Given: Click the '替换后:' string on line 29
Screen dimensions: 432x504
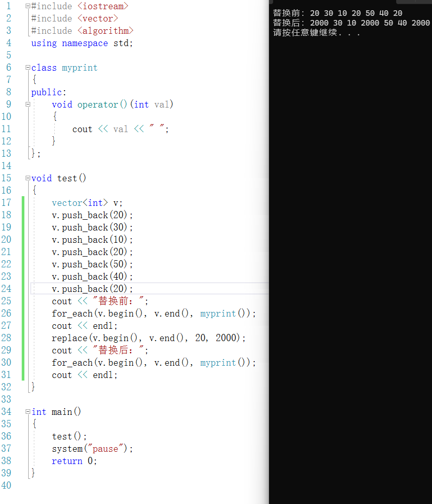Looking at the screenshot, I should click(118, 350).
